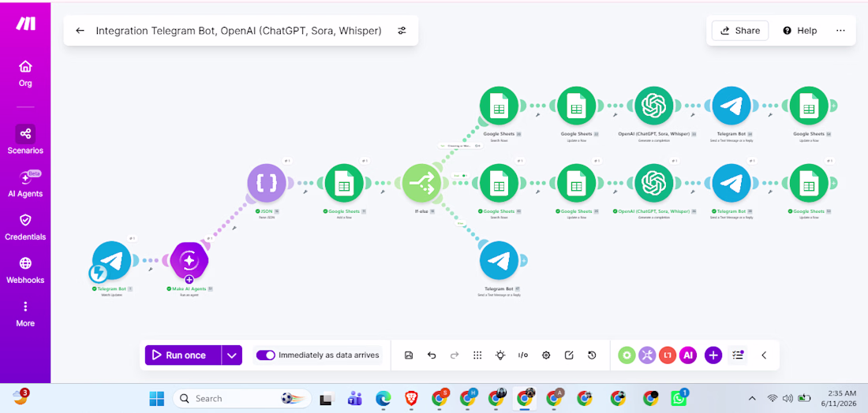Open Credentials in the sidebar
The image size is (868, 413).
coord(25,227)
